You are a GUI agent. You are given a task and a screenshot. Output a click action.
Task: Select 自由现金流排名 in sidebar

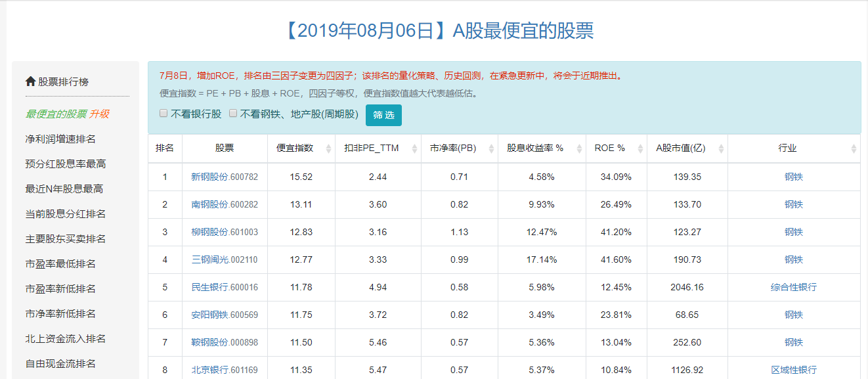point(60,363)
